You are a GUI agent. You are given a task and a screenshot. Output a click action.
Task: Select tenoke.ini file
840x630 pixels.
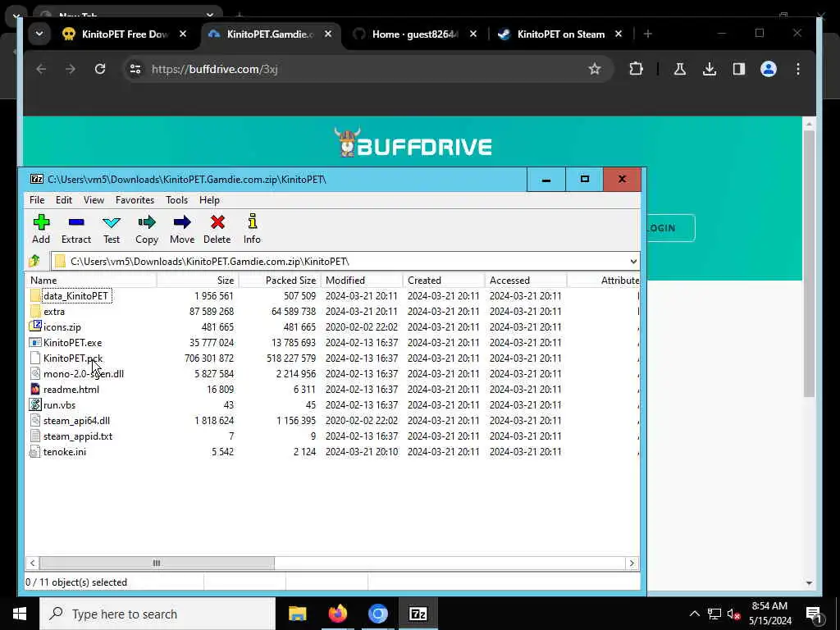64,452
